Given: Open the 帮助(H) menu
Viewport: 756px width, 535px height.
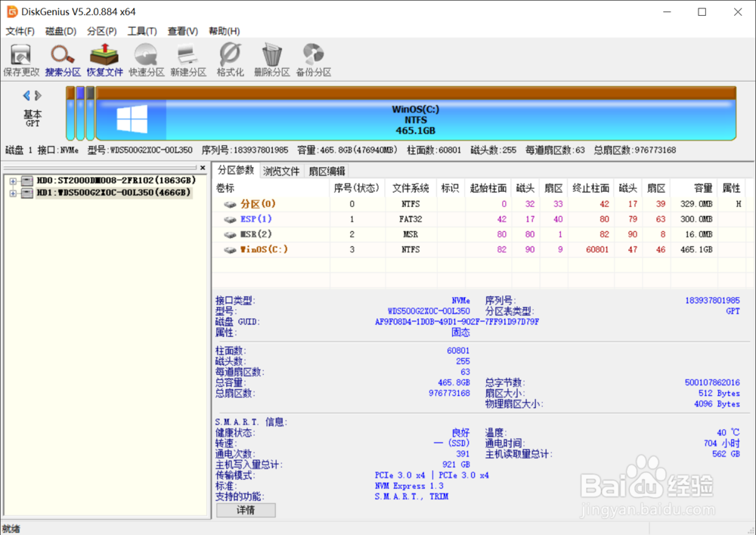Looking at the screenshot, I should [x=225, y=31].
